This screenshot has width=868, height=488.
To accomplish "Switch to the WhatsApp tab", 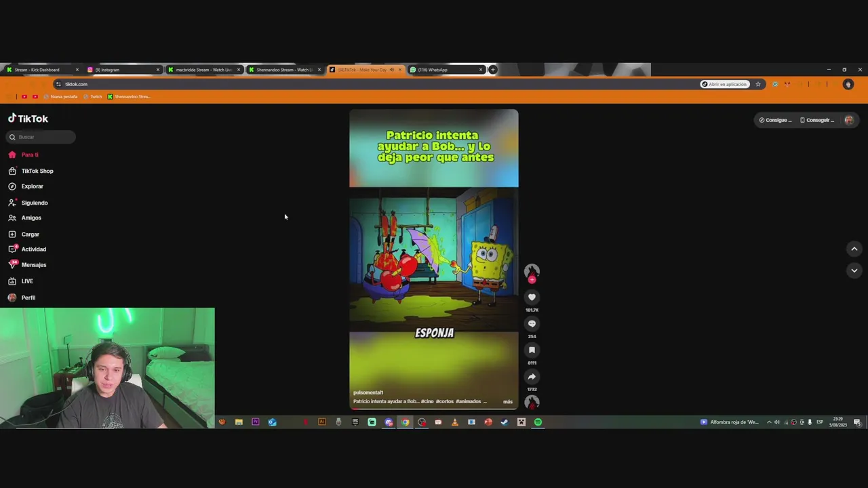I will pos(446,70).
